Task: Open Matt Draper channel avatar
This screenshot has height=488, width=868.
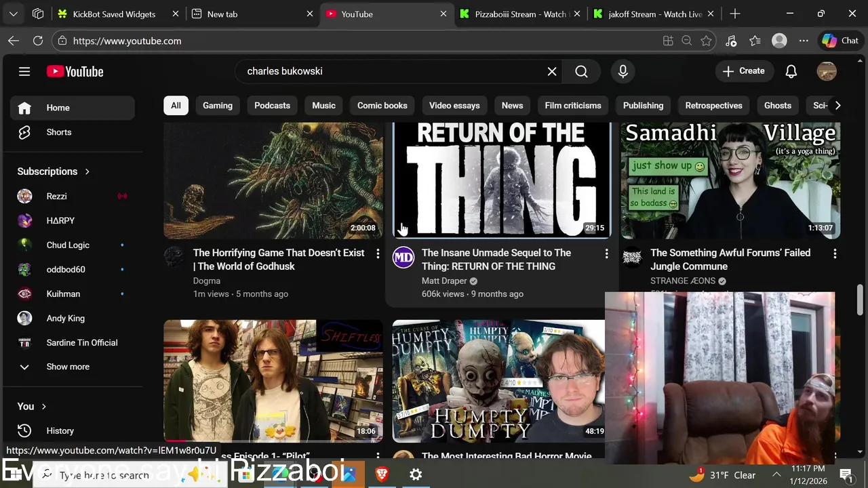Action: click(x=403, y=257)
